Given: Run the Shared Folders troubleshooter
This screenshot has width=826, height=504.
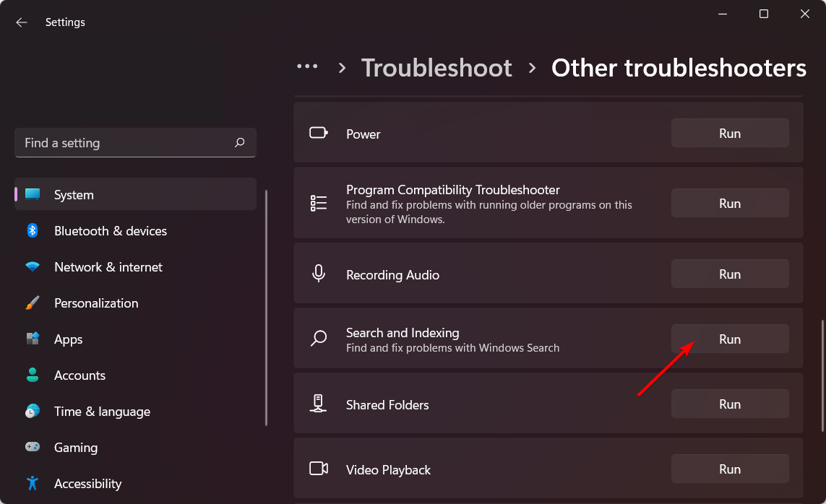Looking at the screenshot, I should tap(730, 404).
